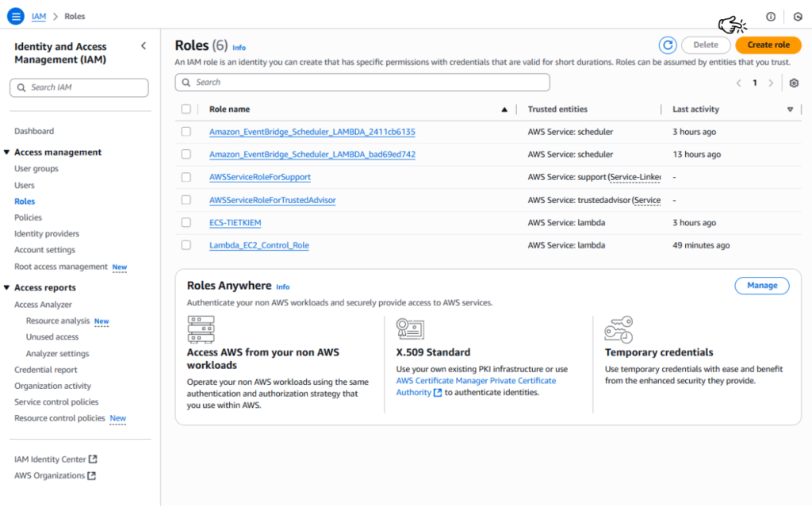
Task: Open the table preferences gear icon
Action: pos(794,83)
